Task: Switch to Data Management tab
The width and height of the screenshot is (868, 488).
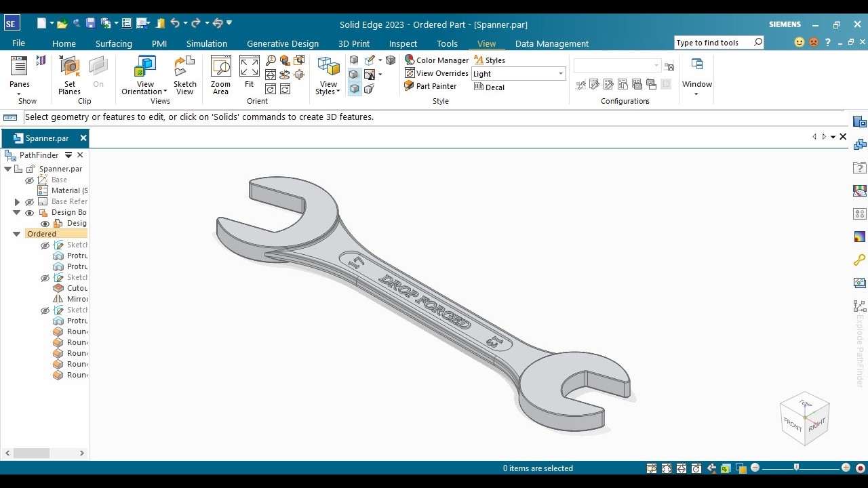Action: [x=552, y=43]
